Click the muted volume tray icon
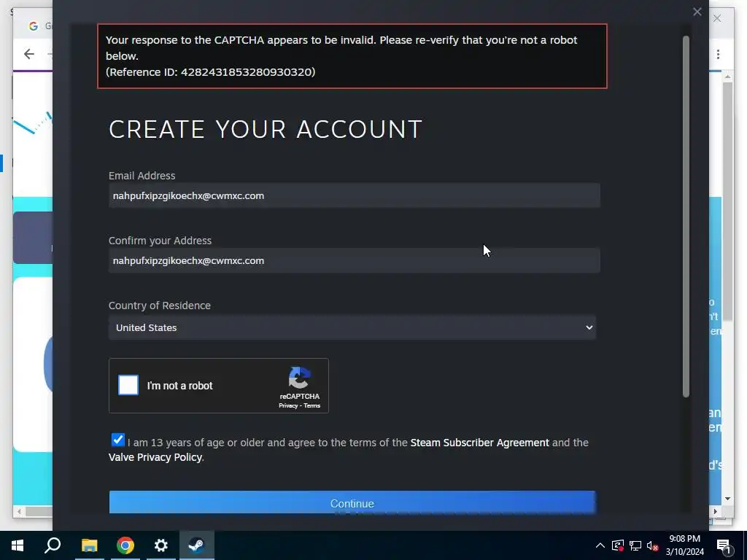 (652, 545)
